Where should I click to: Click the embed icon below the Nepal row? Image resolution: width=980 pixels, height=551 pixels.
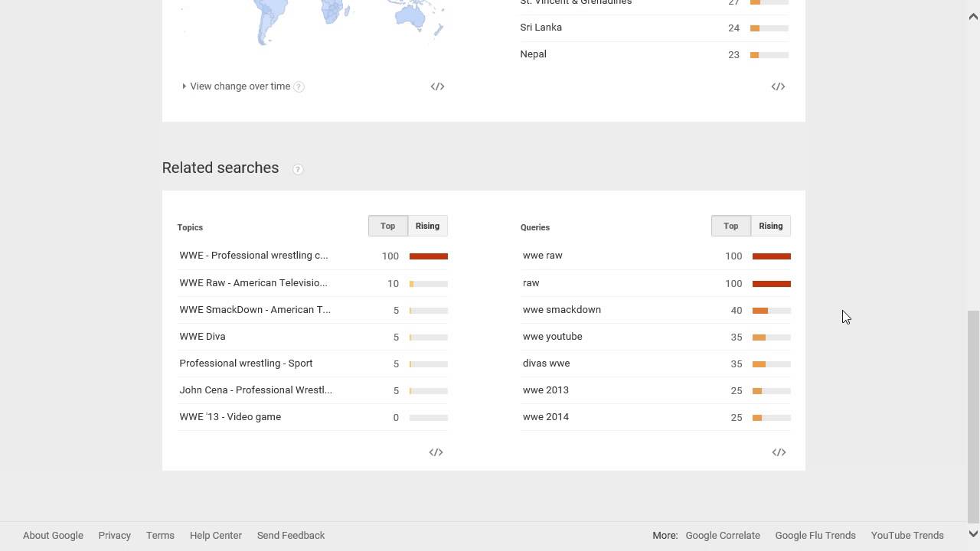point(778,86)
